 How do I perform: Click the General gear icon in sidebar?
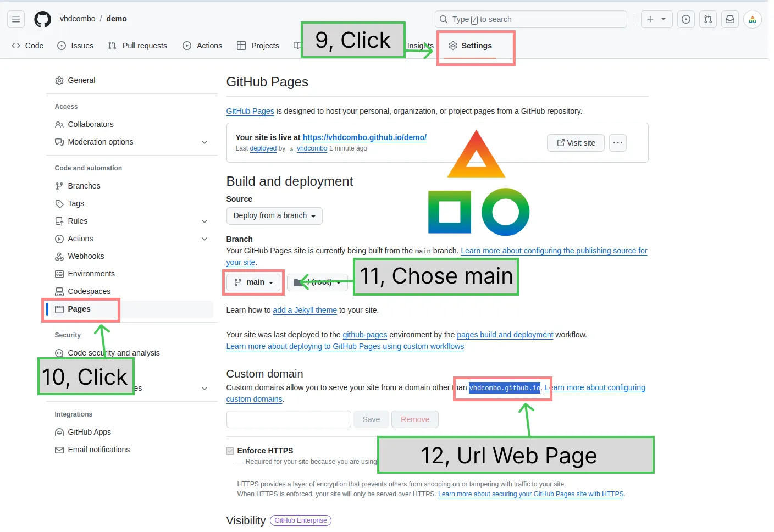point(59,81)
